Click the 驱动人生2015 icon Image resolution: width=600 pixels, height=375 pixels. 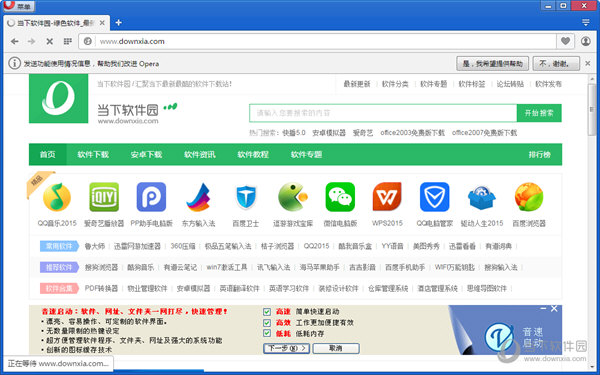point(482,197)
